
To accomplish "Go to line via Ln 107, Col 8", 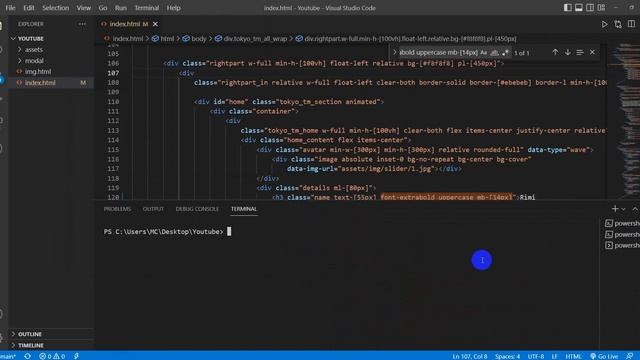I will click(469, 356).
